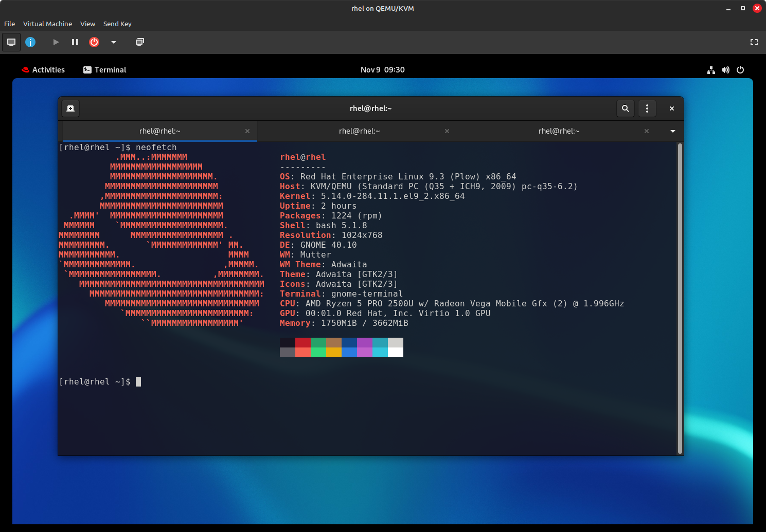Click the Terminal gnome-terminal line
Screen dimensions: 766x532
point(341,294)
